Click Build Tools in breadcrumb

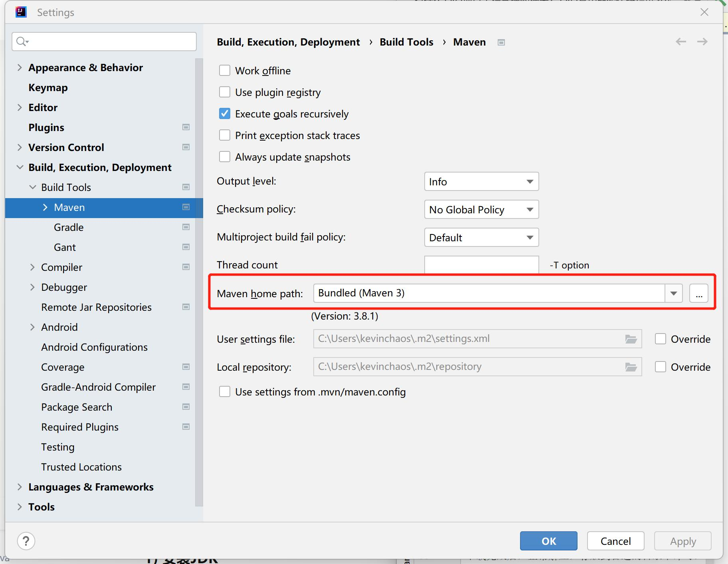click(406, 42)
